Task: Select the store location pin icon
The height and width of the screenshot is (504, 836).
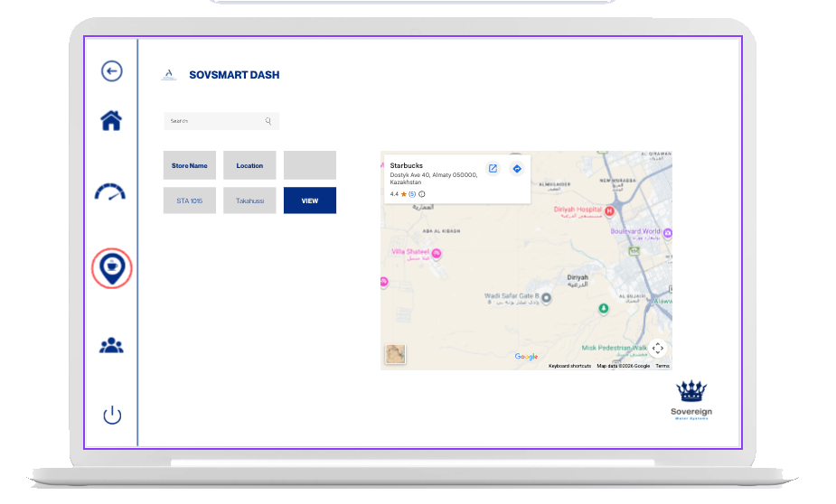Action: click(x=112, y=268)
